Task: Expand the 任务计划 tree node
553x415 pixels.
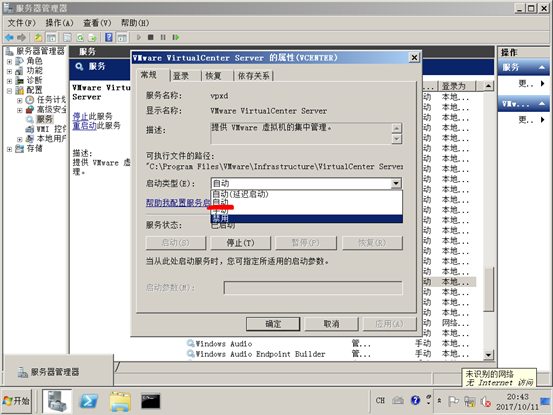Action: click(20, 100)
